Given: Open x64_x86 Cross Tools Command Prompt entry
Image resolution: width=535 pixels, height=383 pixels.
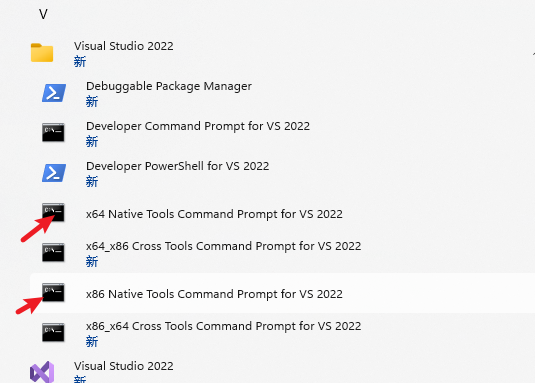Looking at the screenshot, I should 223,246.
